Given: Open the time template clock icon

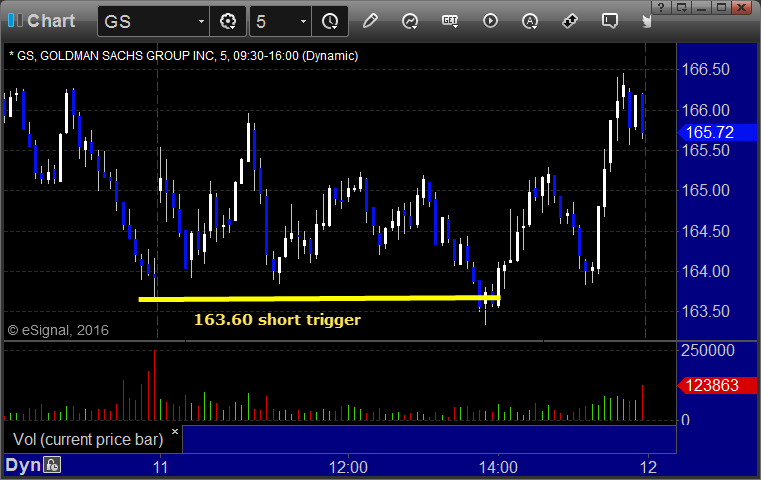Looking at the screenshot, I should (330, 21).
